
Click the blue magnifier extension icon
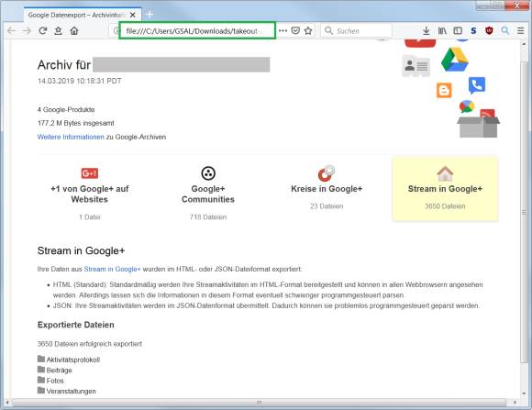[x=504, y=31]
